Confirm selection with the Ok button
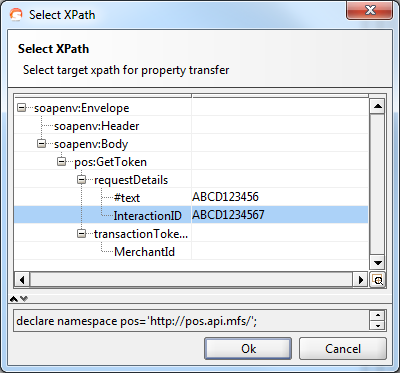400x373 pixels. (248, 349)
